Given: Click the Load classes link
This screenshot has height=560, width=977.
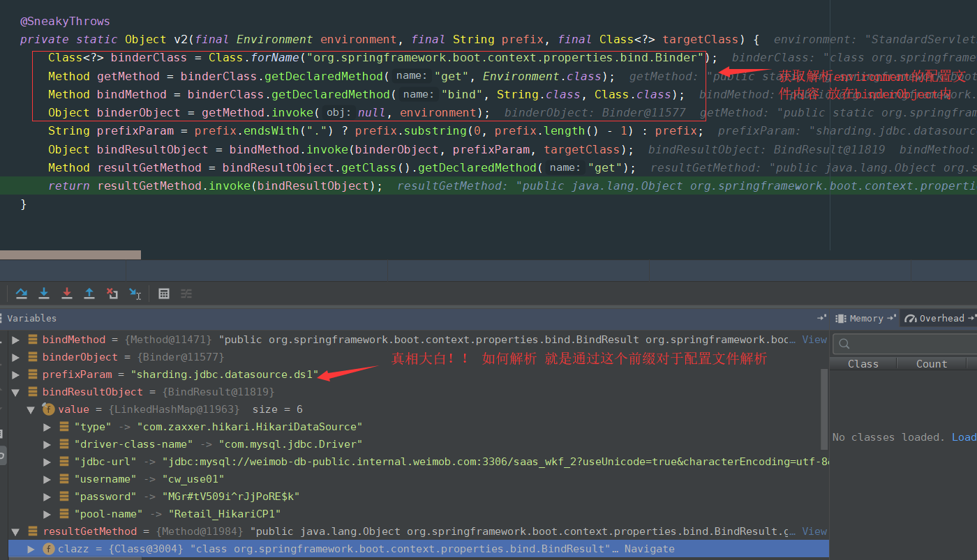Looking at the screenshot, I should [964, 437].
